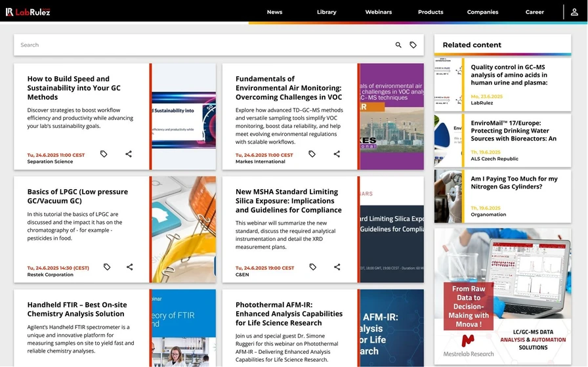Share the GC Methods sustainability webinar
588x367 pixels.
(x=129, y=154)
